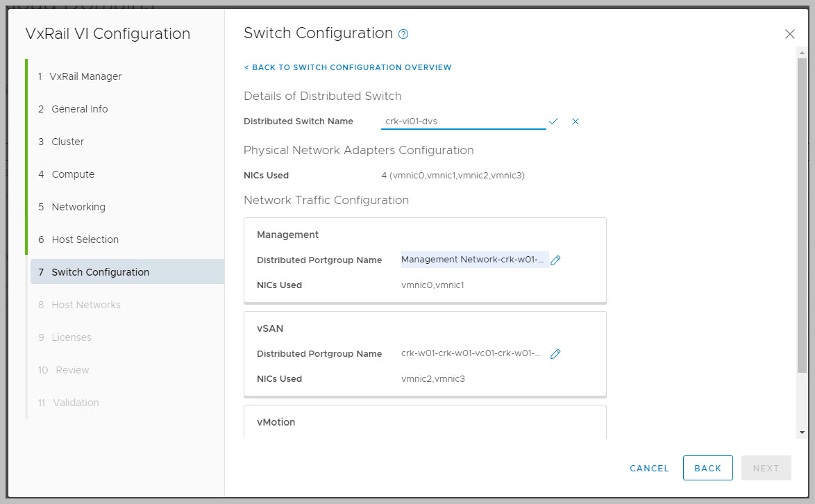Go back to switch configuration overview
Image resolution: width=815 pixels, height=504 pixels.
pyautogui.click(x=348, y=67)
